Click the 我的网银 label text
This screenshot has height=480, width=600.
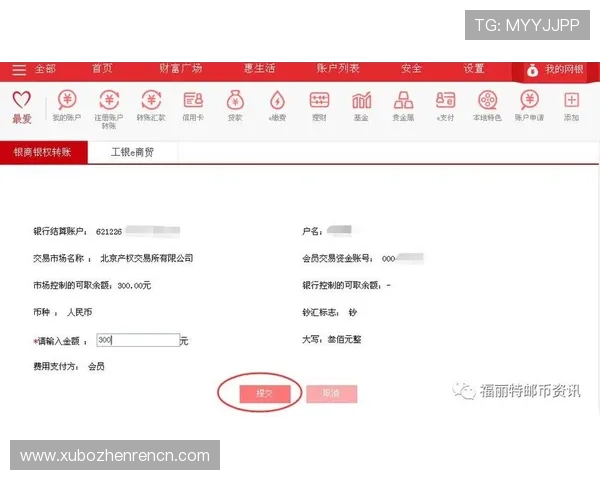click(564, 69)
